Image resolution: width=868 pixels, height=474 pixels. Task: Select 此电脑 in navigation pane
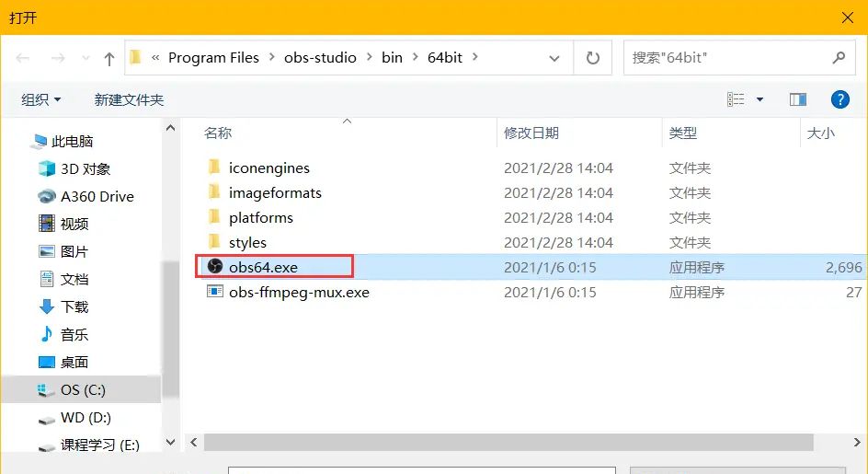pos(72,142)
